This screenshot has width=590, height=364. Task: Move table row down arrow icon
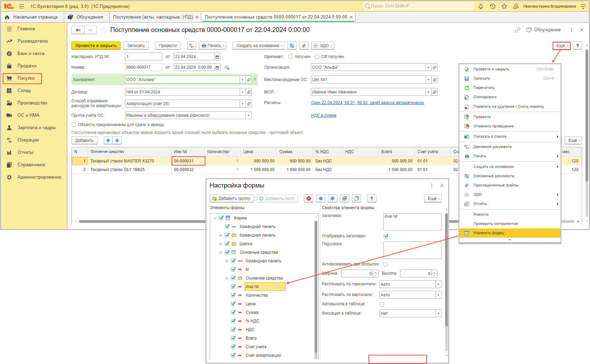(x=117, y=140)
